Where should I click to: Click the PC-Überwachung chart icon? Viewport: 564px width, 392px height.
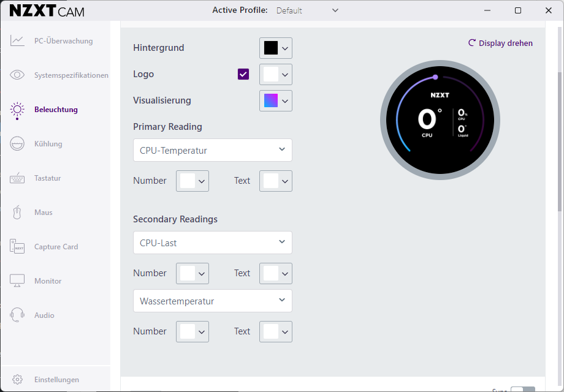point(17,41)
